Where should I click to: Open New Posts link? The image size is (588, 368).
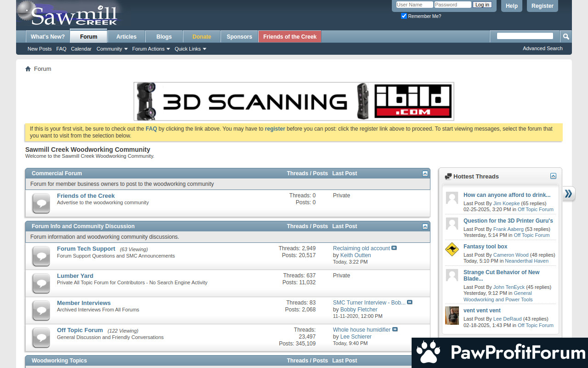click(x=40, y=49)
